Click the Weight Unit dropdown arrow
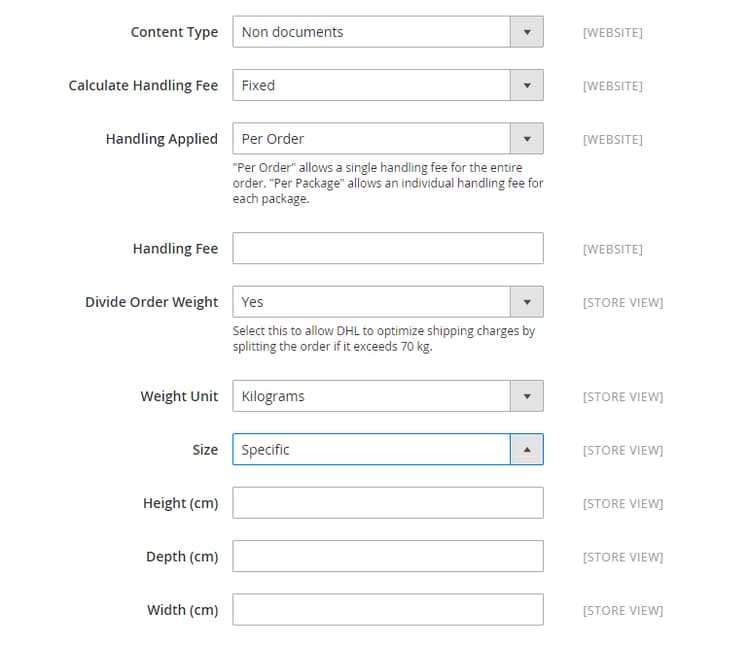Viewport: 750px width, 645px height. point(527,396)
